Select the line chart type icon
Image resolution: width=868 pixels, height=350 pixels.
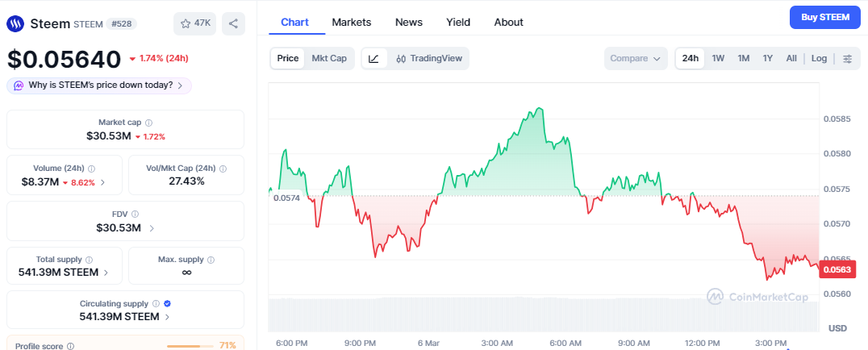(x=374, y=58)
